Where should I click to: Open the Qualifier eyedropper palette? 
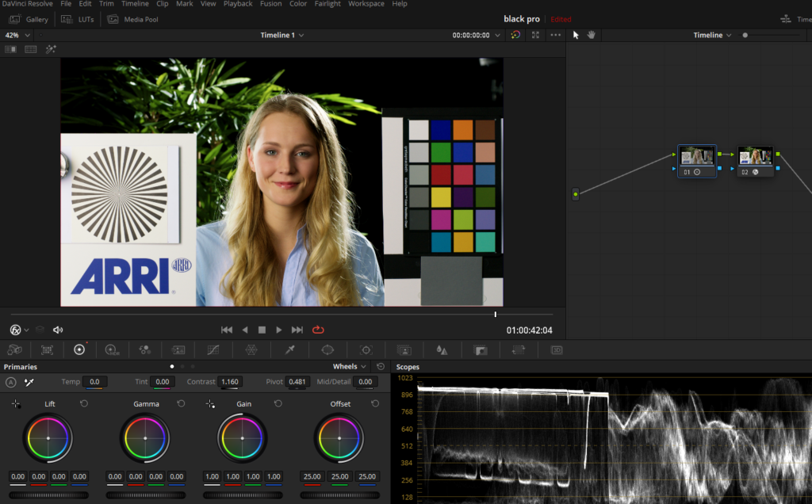[290, 350]
